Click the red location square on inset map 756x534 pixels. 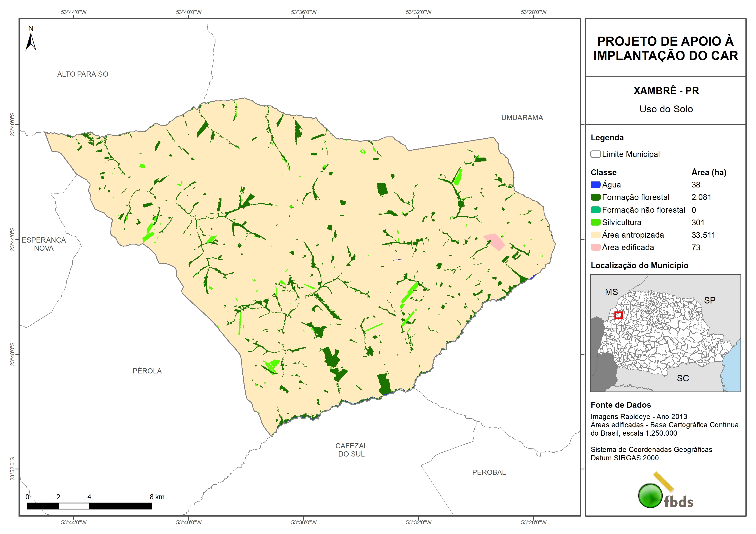(x=618, y=315)
